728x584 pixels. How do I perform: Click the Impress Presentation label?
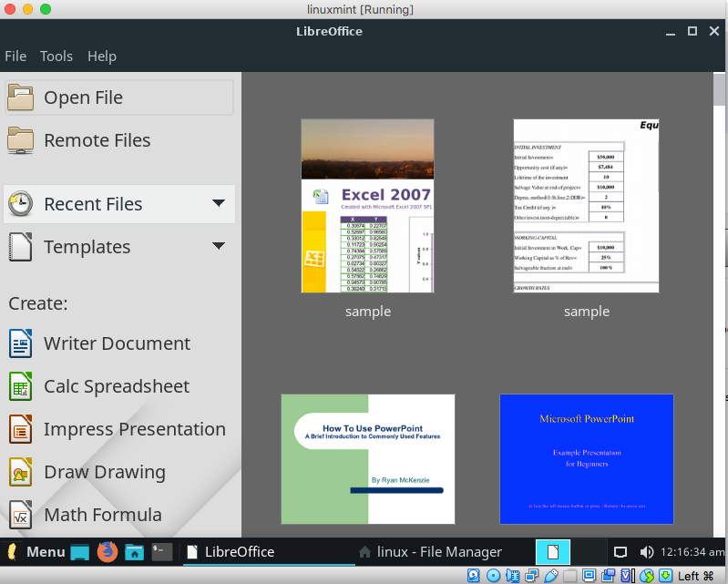135,429
